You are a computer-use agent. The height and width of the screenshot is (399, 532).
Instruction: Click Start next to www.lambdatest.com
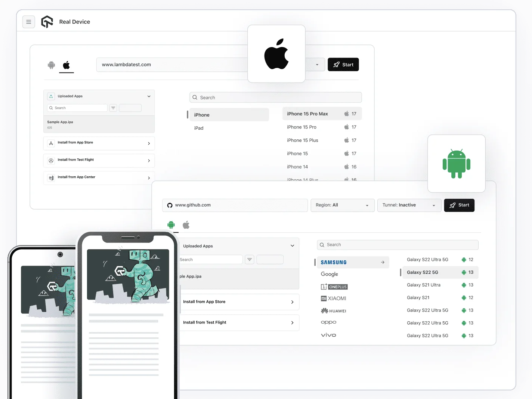point(343,64)
